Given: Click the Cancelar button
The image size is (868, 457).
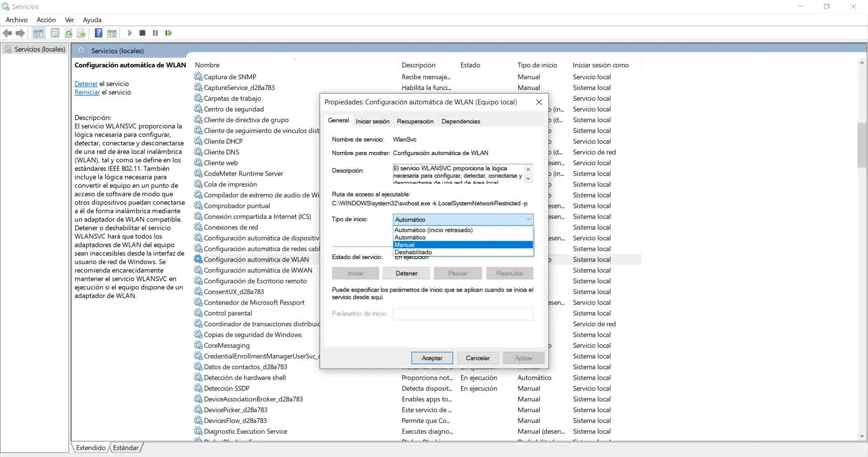Looking at the screenshot, I should 477,358.
